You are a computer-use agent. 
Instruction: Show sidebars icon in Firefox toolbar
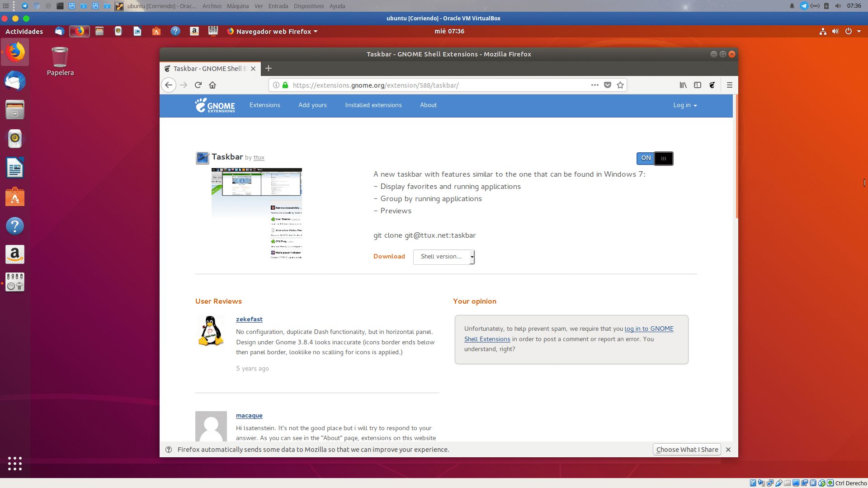click(x=698, y=85)
